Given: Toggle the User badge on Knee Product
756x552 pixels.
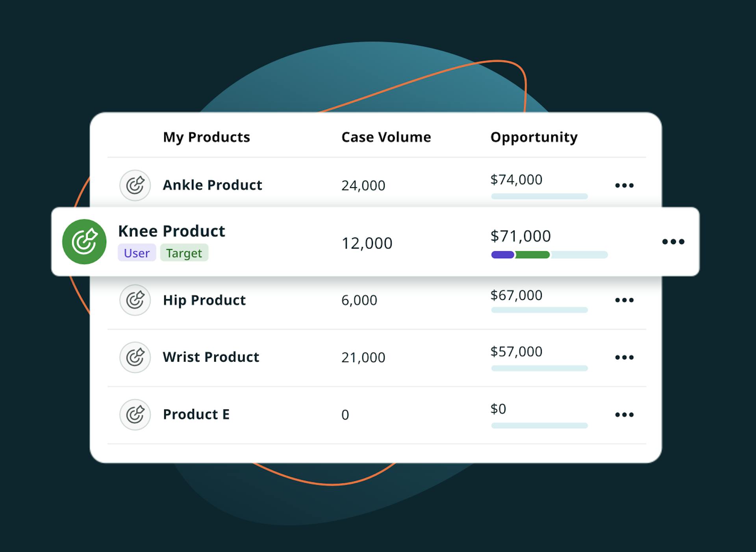Looking at the screenshot, I should 137,253.
